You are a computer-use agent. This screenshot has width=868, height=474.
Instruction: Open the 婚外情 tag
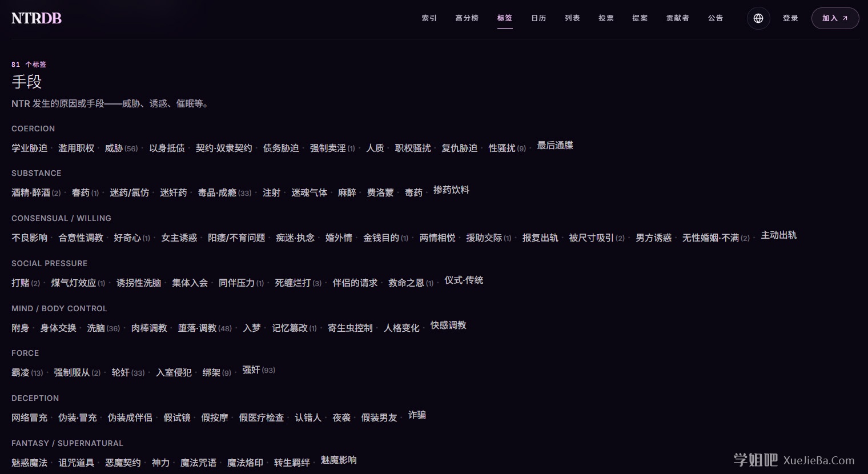[339, 238]
